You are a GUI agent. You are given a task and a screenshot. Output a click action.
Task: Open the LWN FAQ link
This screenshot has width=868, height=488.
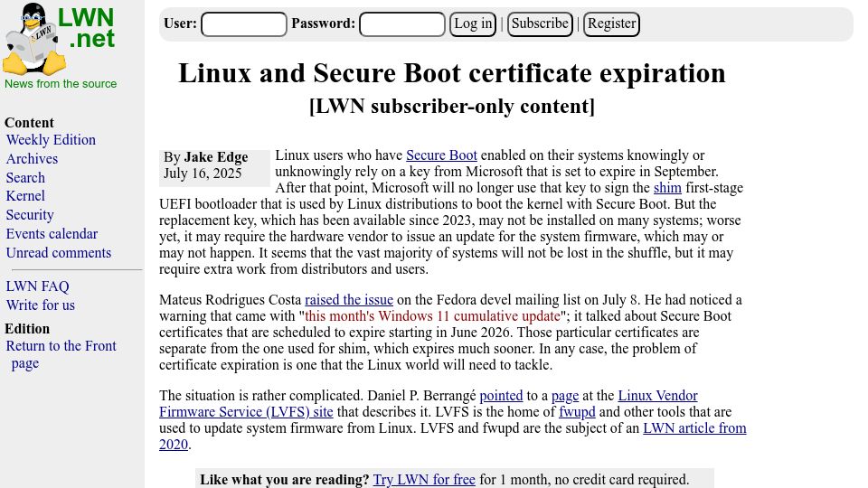[38, 286]
